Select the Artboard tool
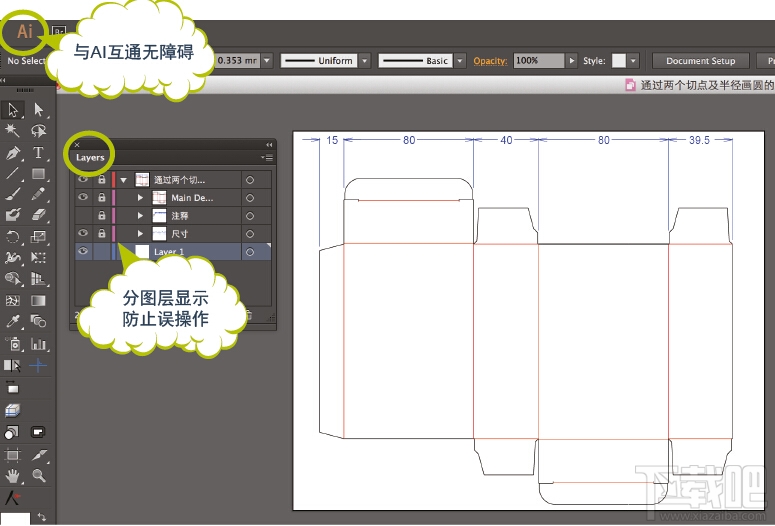The height and width of the screenshot is (526, 775). tap(12, 454)
